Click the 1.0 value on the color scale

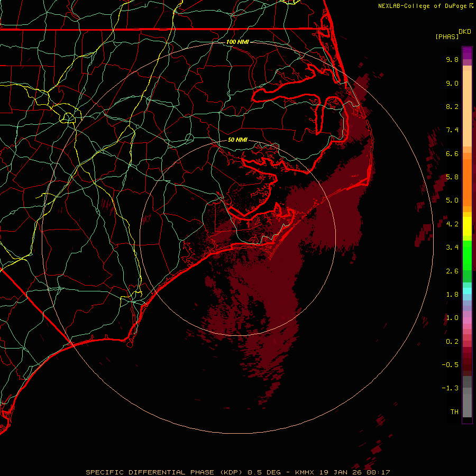(452, 318)
